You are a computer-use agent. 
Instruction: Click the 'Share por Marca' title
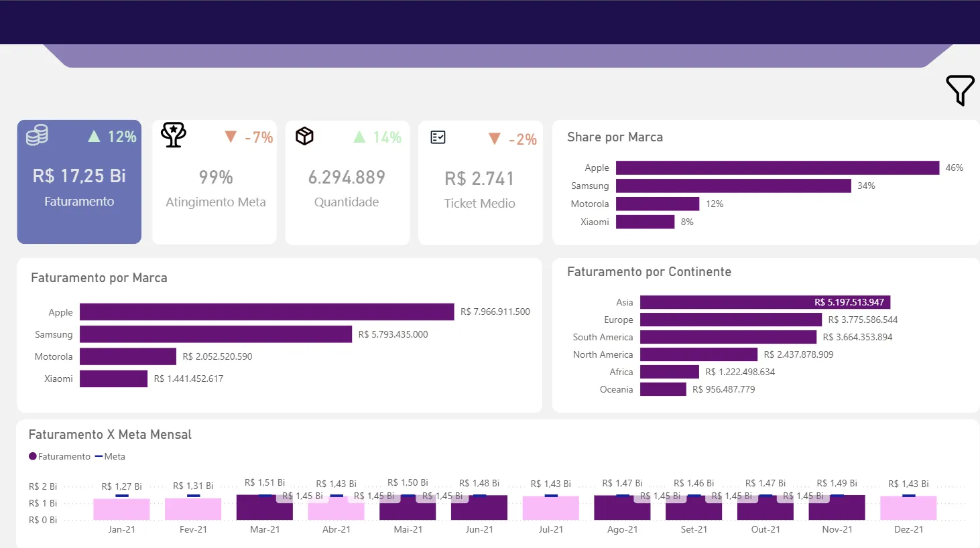coord(615,137)
